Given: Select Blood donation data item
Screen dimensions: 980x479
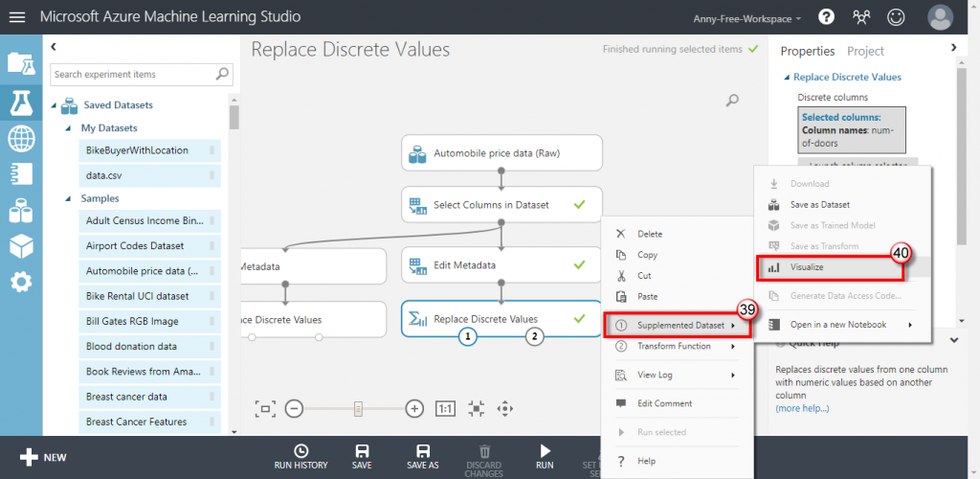Looking at the screenshot, I should pos(150,346).
